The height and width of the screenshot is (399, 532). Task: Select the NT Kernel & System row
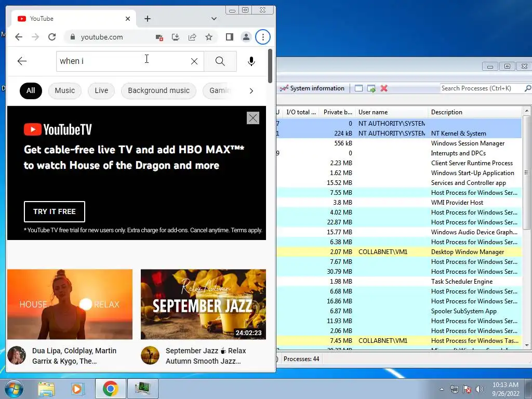coord(399,134)
